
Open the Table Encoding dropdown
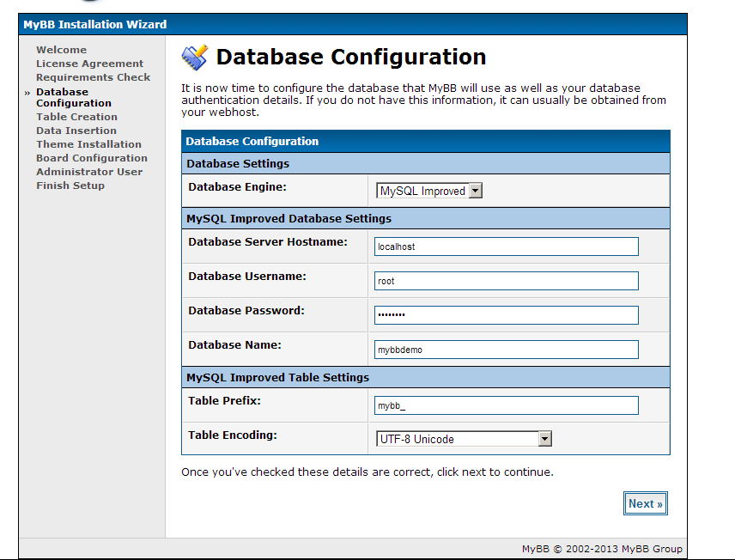(x=464, y=439)
